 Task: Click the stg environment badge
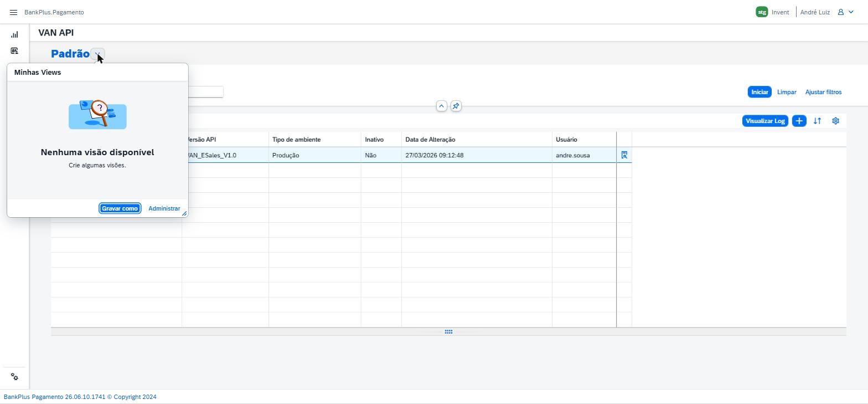pyautogui.click(x=762, y=12)
